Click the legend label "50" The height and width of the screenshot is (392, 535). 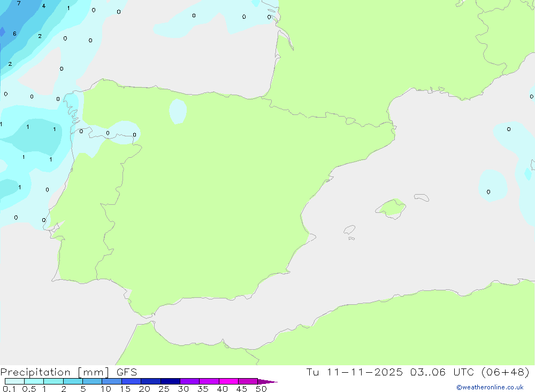(261, 389)
